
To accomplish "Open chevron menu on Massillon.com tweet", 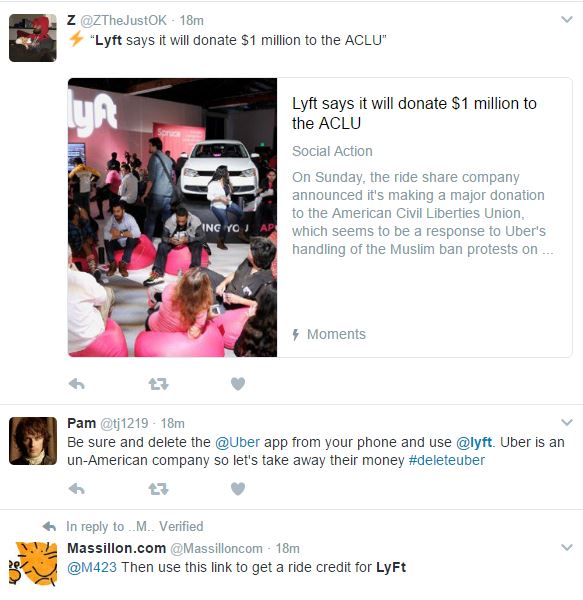I will point(567,547).
